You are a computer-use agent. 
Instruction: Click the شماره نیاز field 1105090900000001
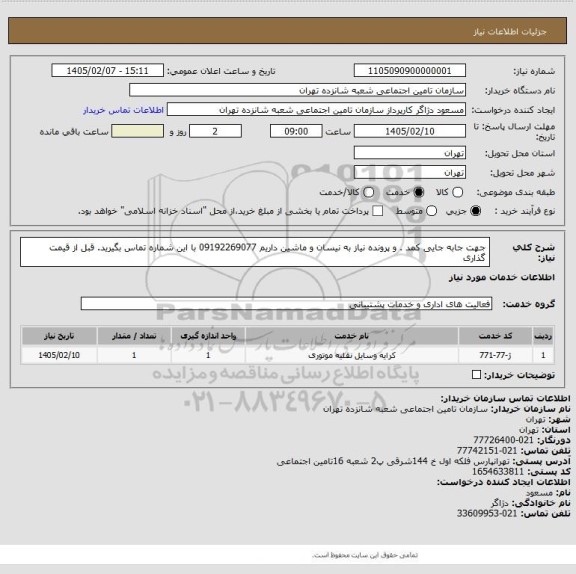point(410,71)
